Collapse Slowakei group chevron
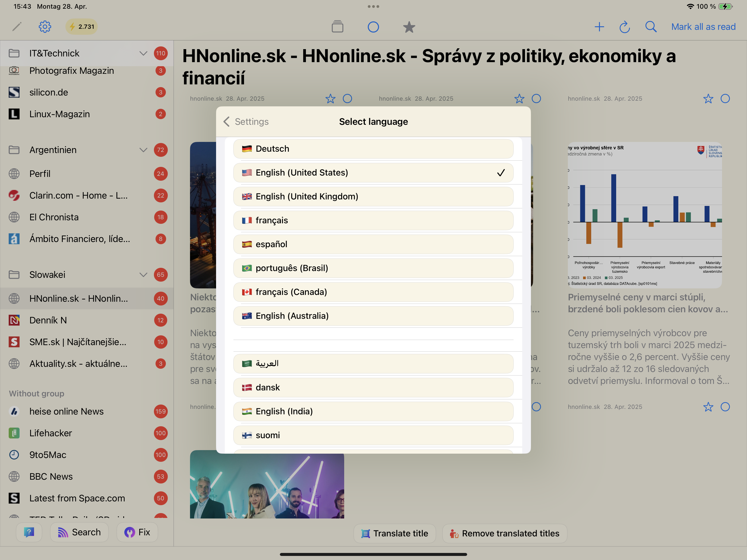Screen dimensions: 747x560 (143, 275)
